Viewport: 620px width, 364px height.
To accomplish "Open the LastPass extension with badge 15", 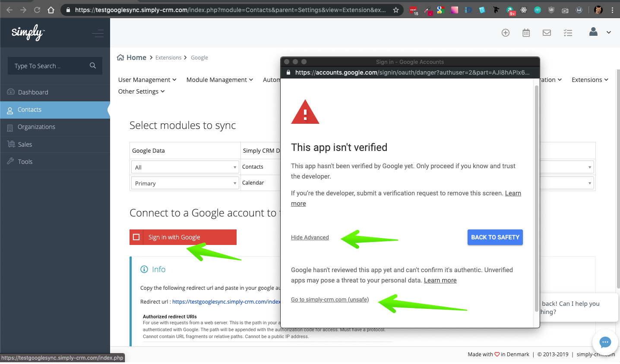I will [413, 10].
